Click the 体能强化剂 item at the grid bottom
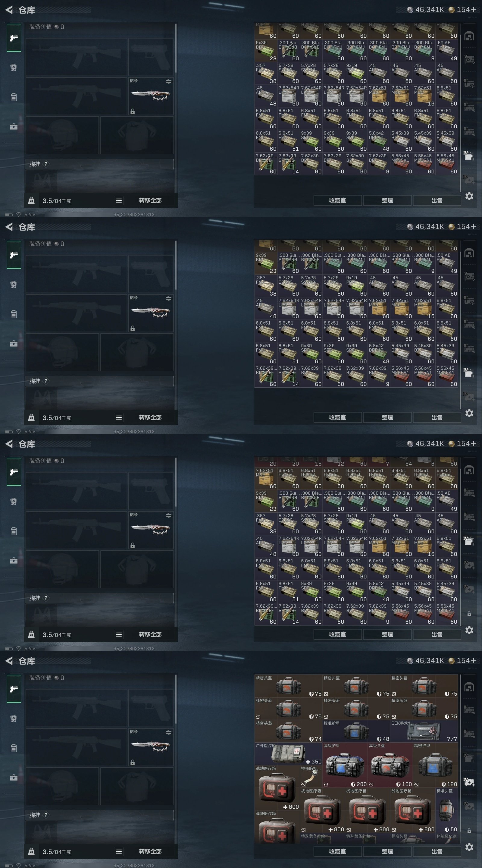Viewport: 482px width, 868px height. (447, 838)
